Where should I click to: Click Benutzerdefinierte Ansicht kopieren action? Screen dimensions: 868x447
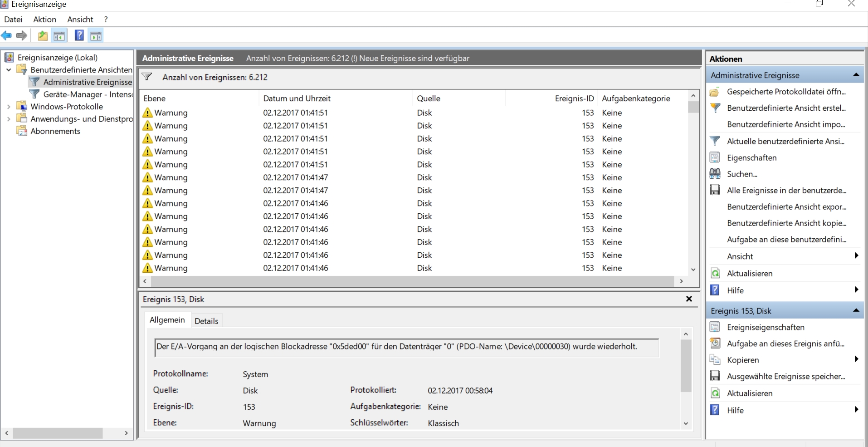click(786, 223)
